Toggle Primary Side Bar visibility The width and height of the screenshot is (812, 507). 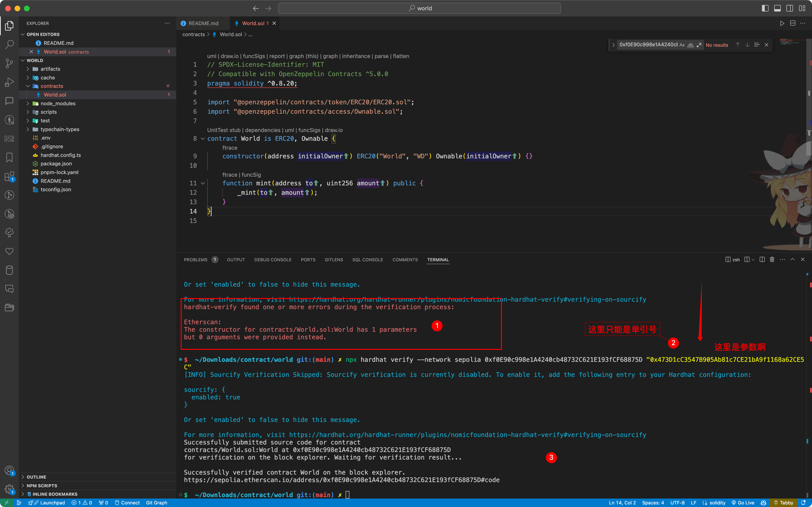click(765, 8)
